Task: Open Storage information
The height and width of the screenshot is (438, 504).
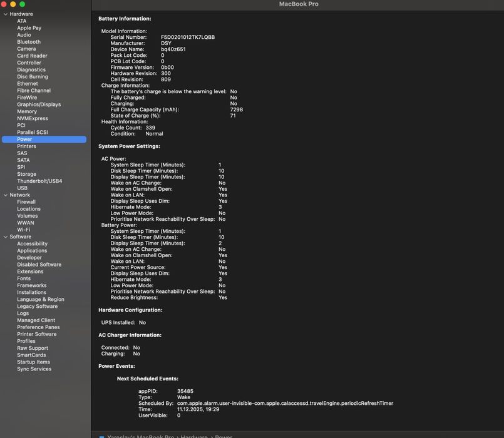Action: tap(27, 174)
